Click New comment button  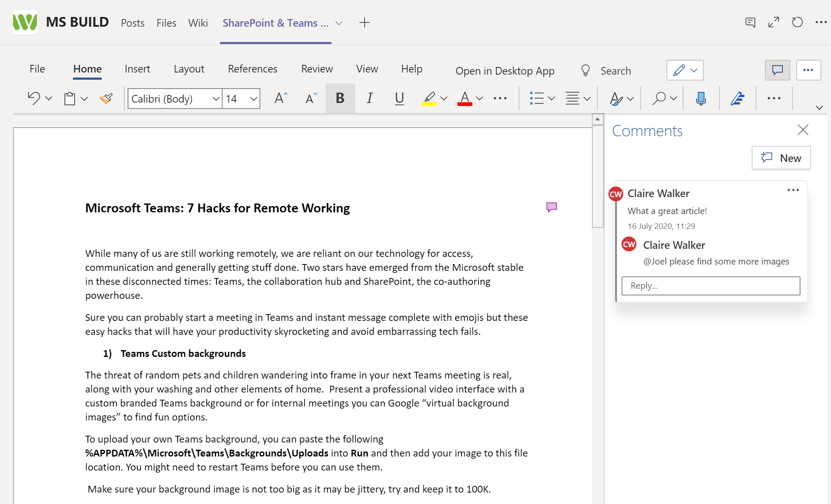point(781,158)
